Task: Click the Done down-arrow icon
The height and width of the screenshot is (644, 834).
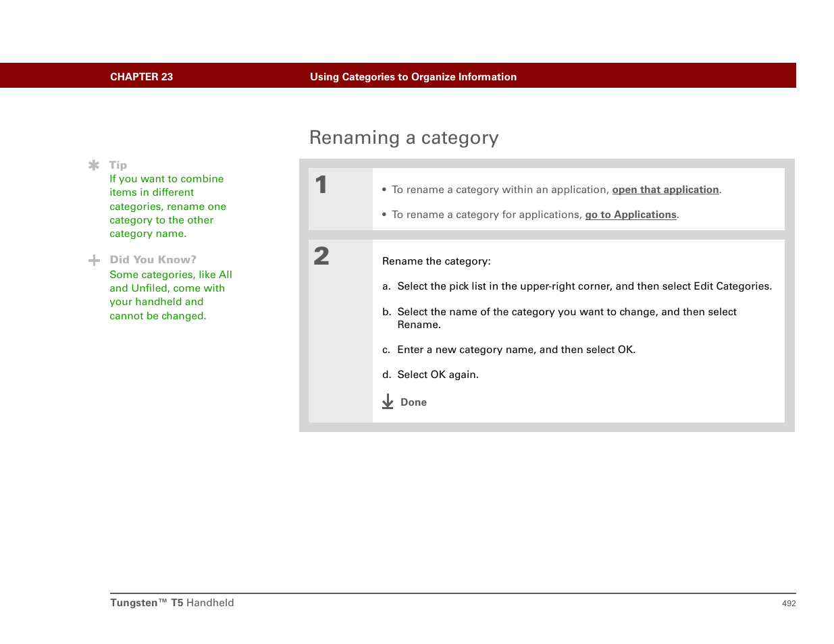Action: [388, 402]
